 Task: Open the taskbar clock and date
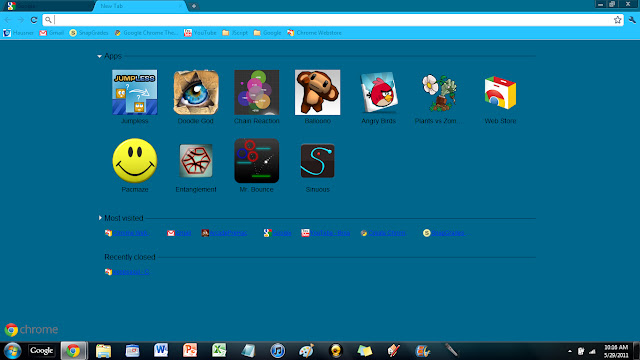[616, 351]
